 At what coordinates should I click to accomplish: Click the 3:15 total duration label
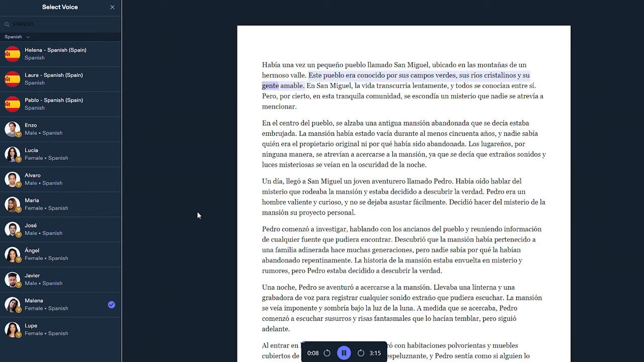point(375,352)
